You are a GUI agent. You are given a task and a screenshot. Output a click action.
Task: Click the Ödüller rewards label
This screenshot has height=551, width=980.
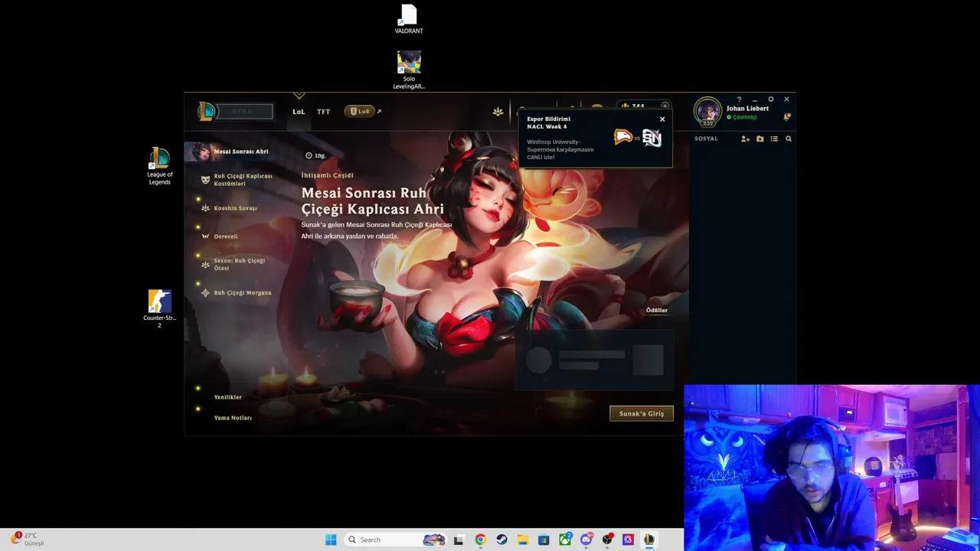tap(657, 310)
